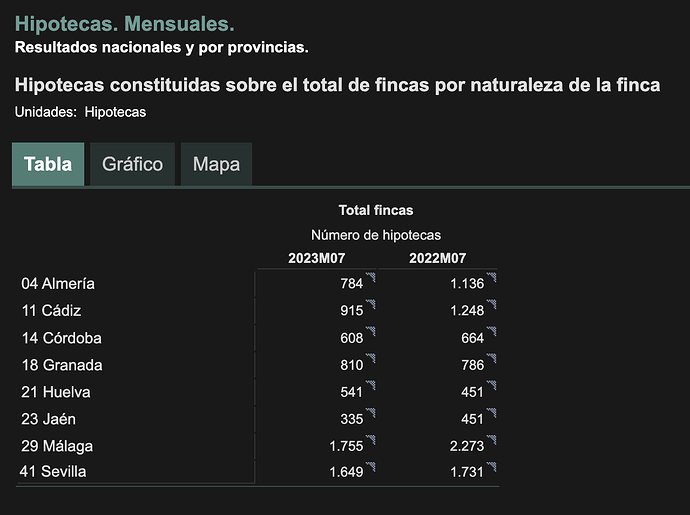Click the corner marker beside Sevilla 1.731
690x515 pixels.
(491, 467)
